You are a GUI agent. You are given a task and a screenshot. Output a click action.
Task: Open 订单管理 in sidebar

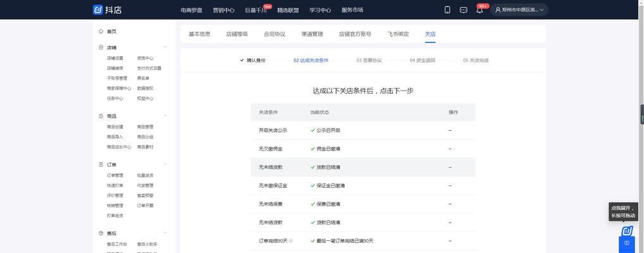[115, 175]
